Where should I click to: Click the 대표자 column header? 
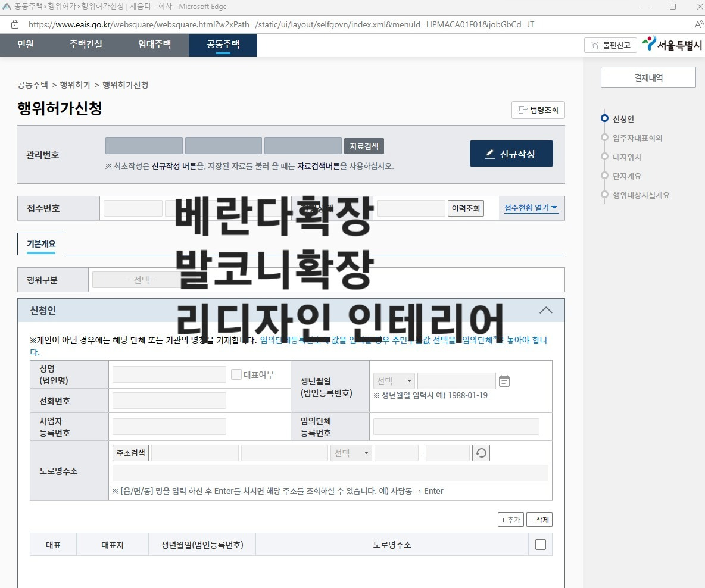(113, 545)
